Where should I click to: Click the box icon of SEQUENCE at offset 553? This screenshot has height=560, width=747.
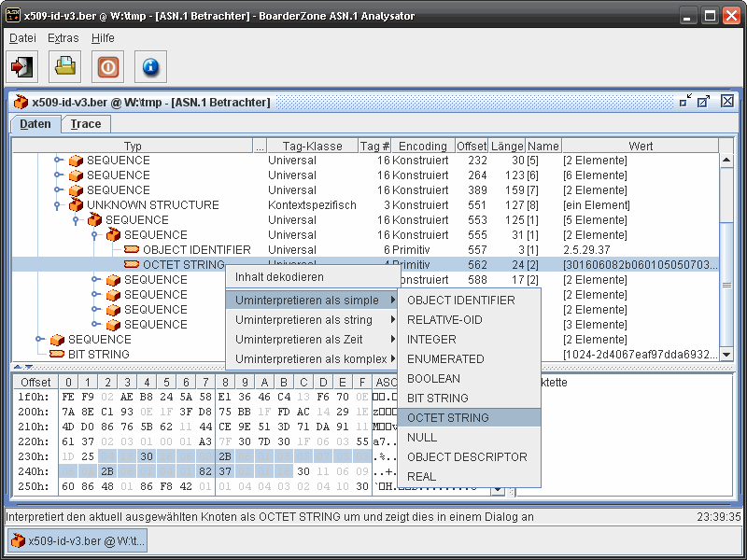point(94,220)
